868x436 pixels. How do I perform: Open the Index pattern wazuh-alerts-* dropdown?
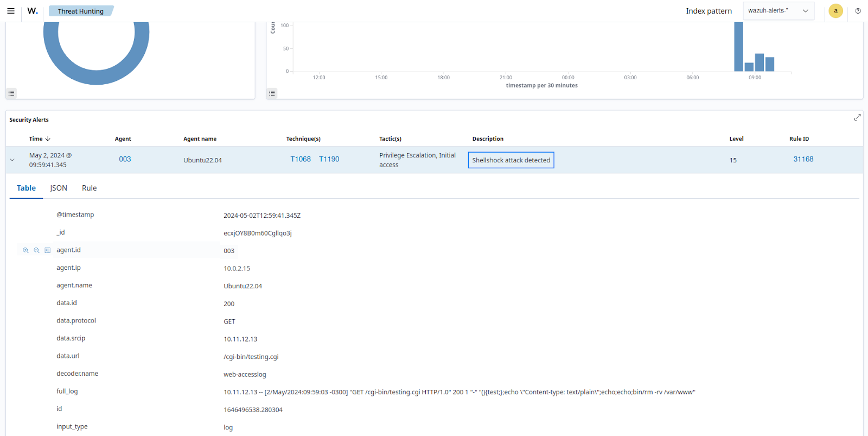click(778, 11)
